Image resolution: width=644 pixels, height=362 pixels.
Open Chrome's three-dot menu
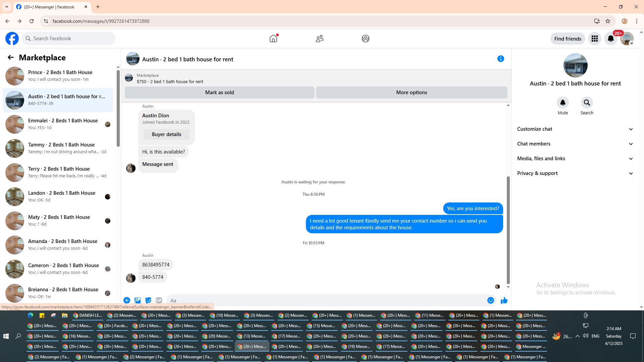pyautogui.click(x=637, y=21)
